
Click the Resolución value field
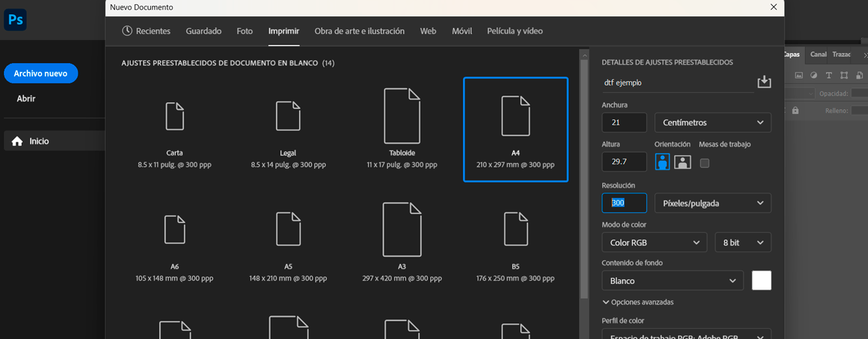[x=624, y=203]
